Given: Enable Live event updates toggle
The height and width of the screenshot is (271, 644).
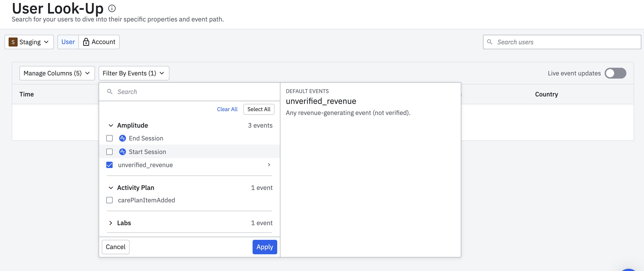Looking at the screenshot, I should point(615,73).
